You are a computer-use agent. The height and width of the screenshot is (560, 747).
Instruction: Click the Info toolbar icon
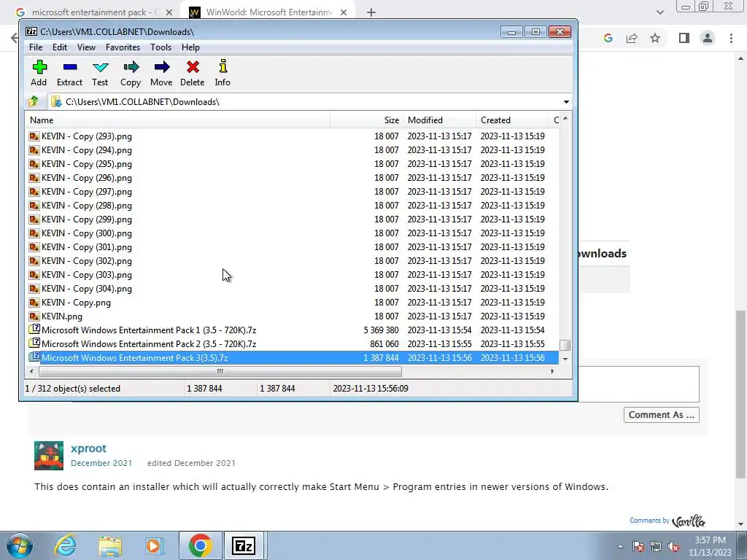[x=222, y=73]
